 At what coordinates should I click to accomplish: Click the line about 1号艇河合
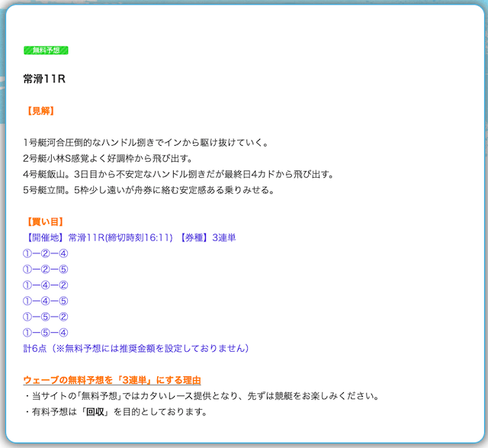(x=146, y=143)
